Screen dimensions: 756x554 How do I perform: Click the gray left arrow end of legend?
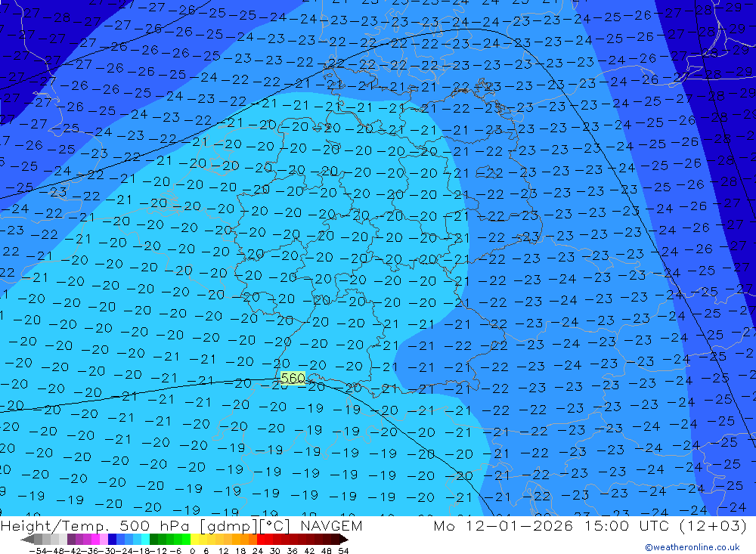pyautogui.click(x=27, y=539)
